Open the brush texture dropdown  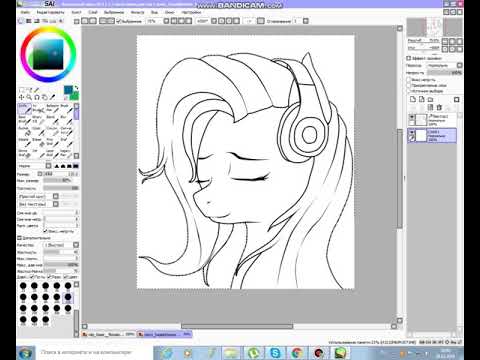click(x=39, y=204)
